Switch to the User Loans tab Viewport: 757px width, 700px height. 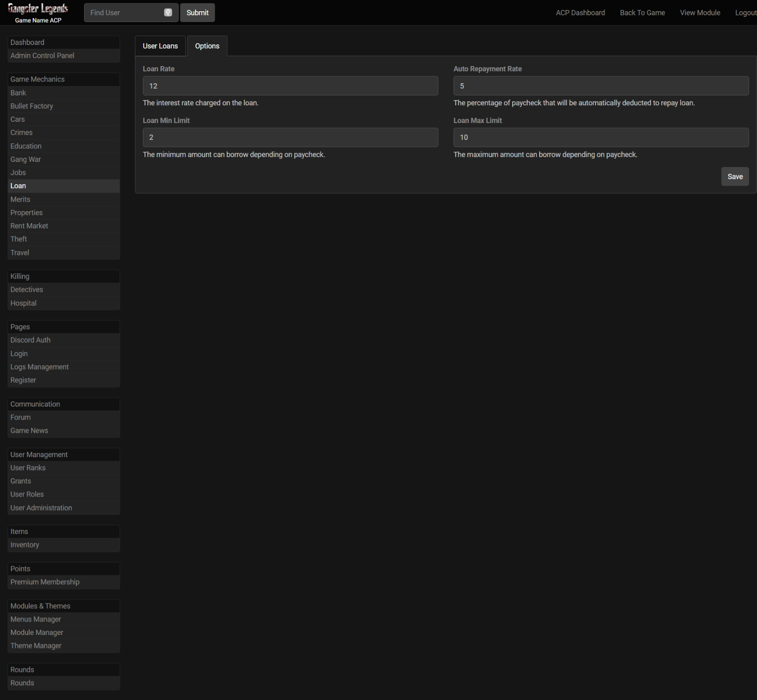pos(160,46)
